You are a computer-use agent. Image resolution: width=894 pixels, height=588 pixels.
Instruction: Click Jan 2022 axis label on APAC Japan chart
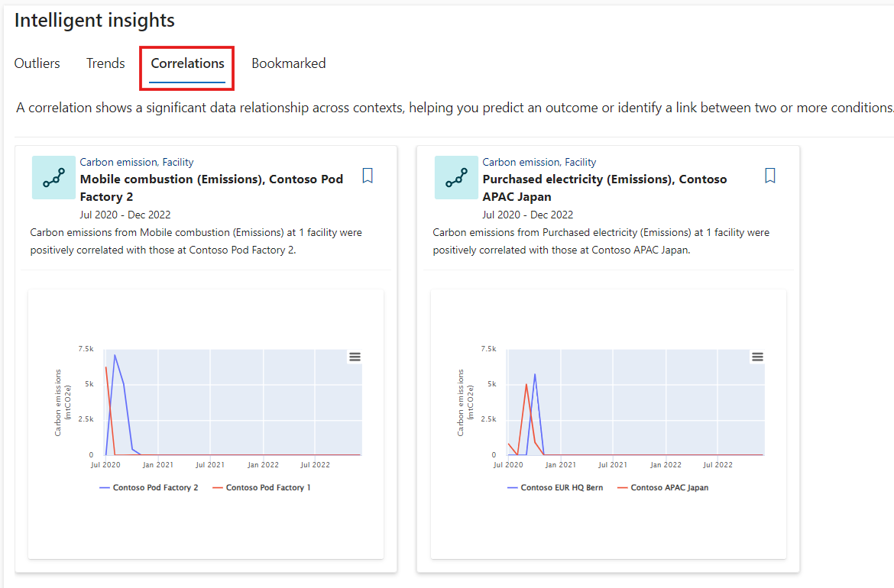click(666, 465)
